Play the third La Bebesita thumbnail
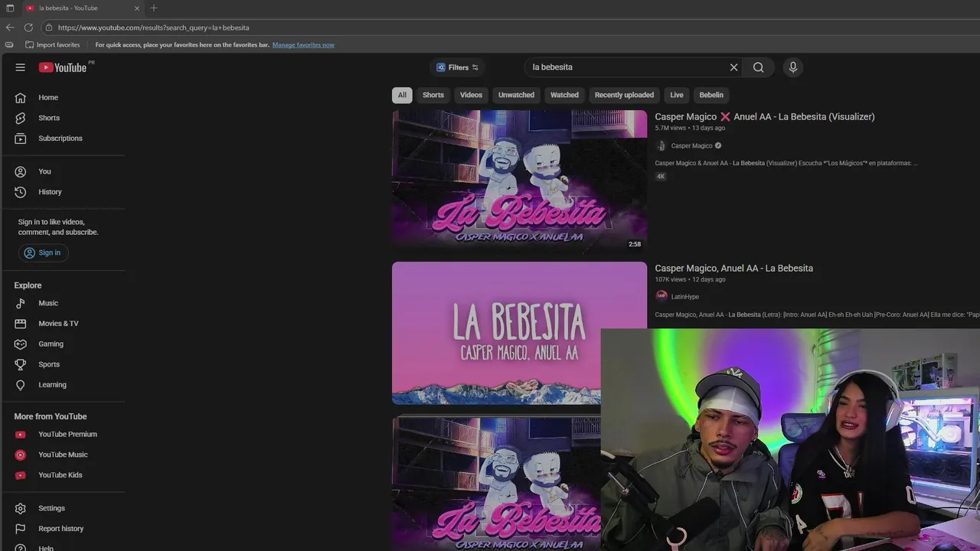The width and height of the screenshot is (980, 551). [496, 484]
